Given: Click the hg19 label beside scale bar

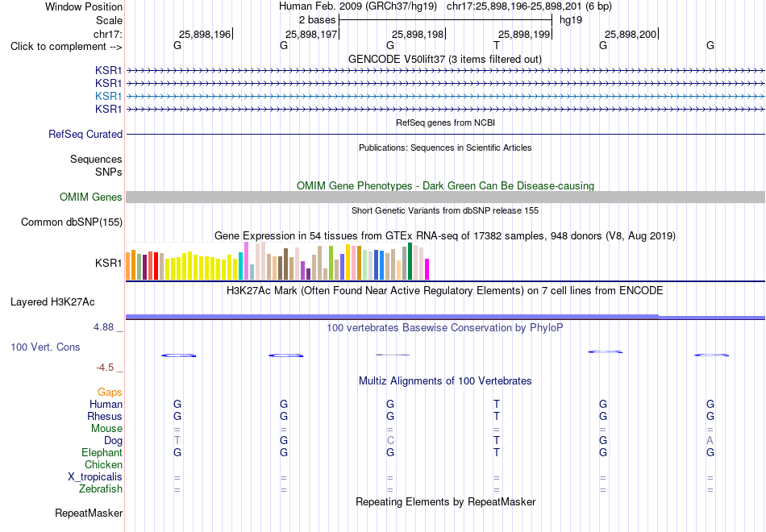Looking at the screenshot, I should click(x=571, y=20).
